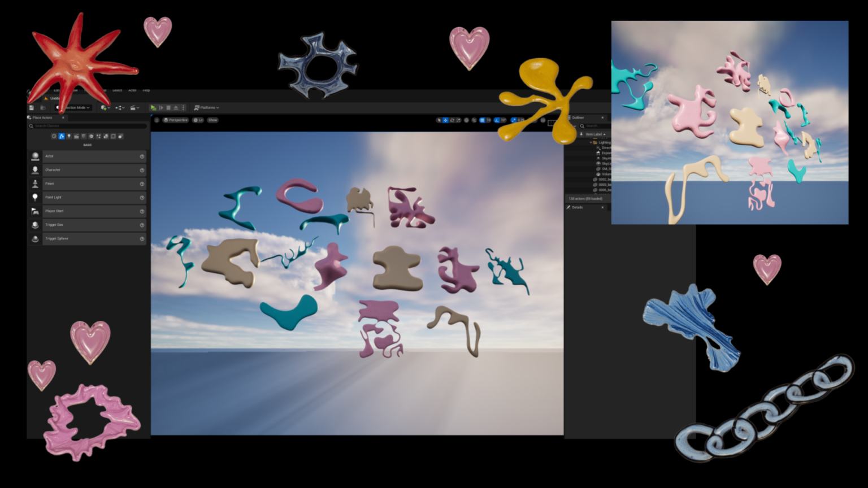Image resolution: width=868 pixels, height=488 pixels.
Task: Open the Blueprints node-graph dropdown
Action: click(120, 107)
